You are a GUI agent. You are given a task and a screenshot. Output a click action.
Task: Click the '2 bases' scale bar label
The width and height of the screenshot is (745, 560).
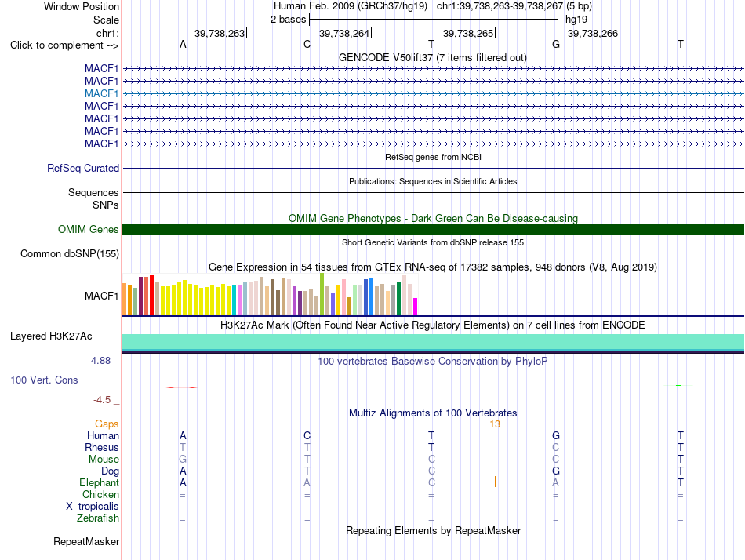[x=288, y=20]
